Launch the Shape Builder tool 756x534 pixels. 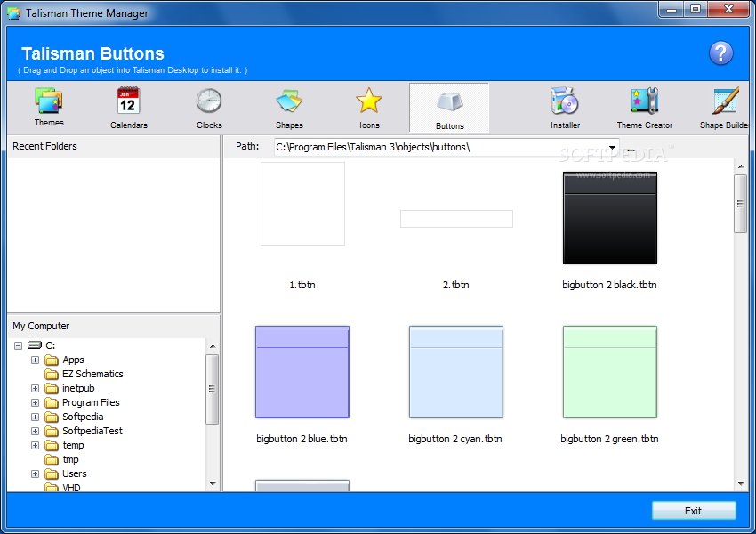(x=725, y=108)
